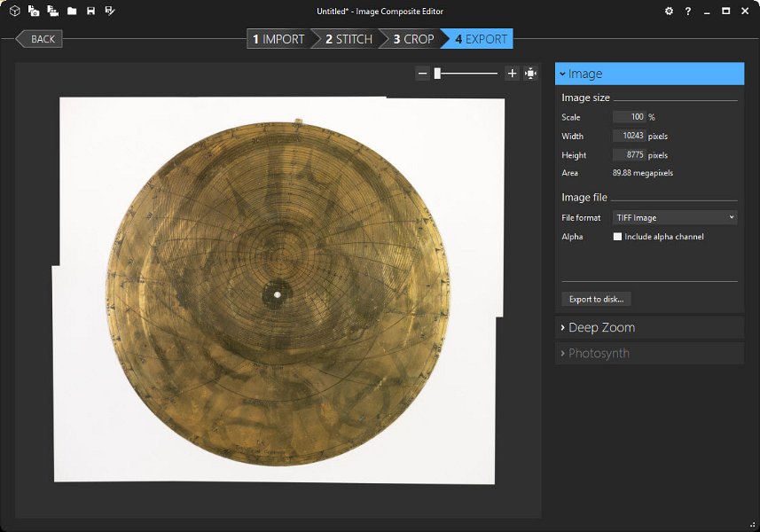Start a new panorama from video
760x532 pixels.
tap(52, 12)
